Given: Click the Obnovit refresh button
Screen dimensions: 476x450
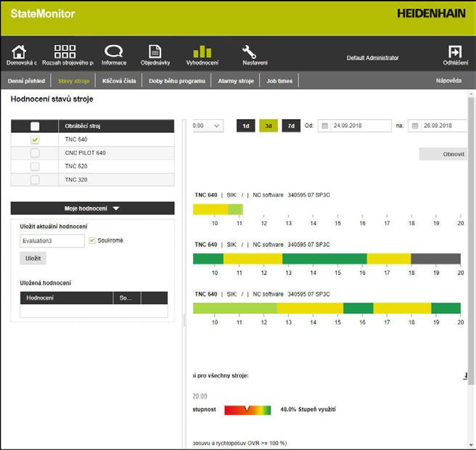Looking at the screenshot, I should tap(443, 154).
